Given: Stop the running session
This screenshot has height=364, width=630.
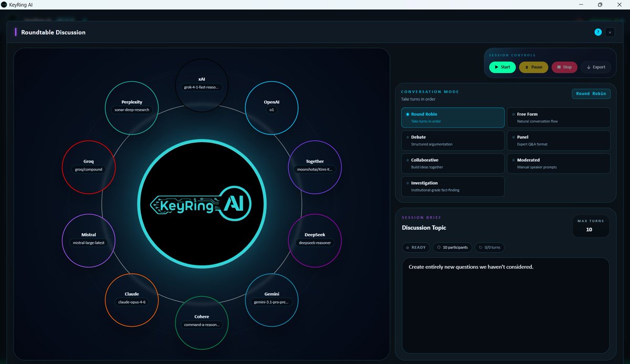Looking at the screenshot, I should point(564,67).
